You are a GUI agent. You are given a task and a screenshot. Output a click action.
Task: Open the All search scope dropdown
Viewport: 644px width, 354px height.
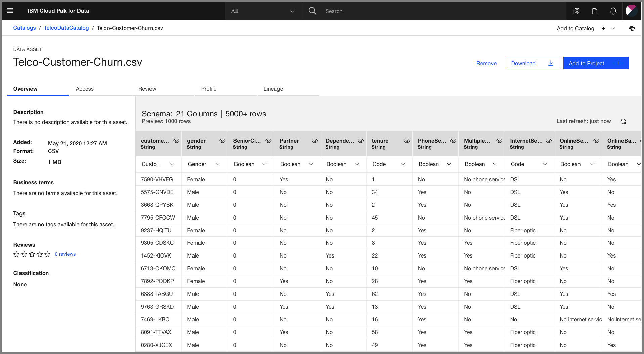click(263, 11)
